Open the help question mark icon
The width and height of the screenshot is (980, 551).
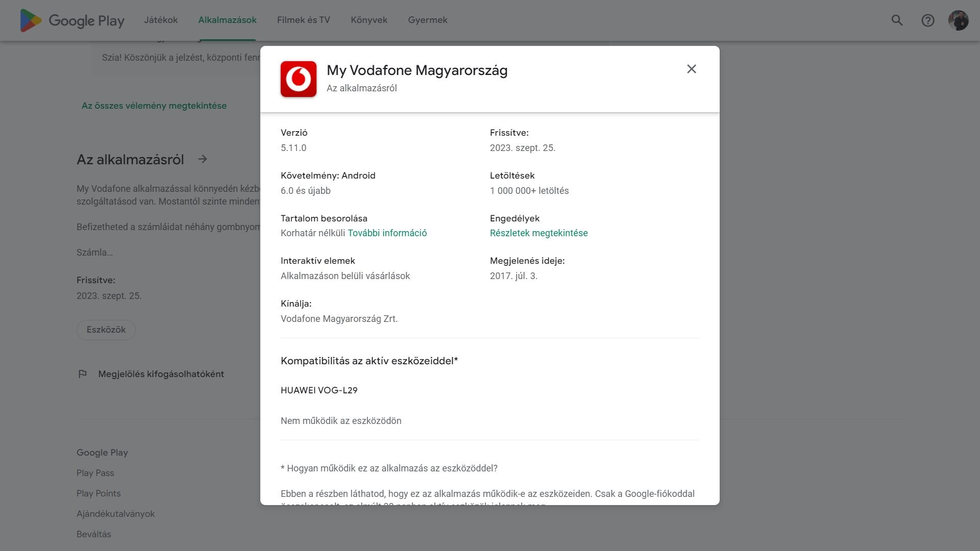[x=927, y=20]
